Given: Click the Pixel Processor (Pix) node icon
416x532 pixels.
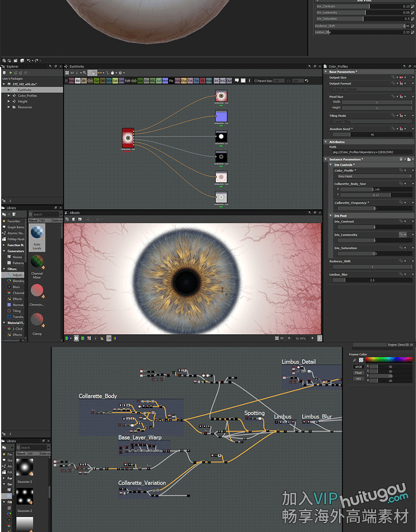Looking at the screenshot, I should [x=171, y=80].
